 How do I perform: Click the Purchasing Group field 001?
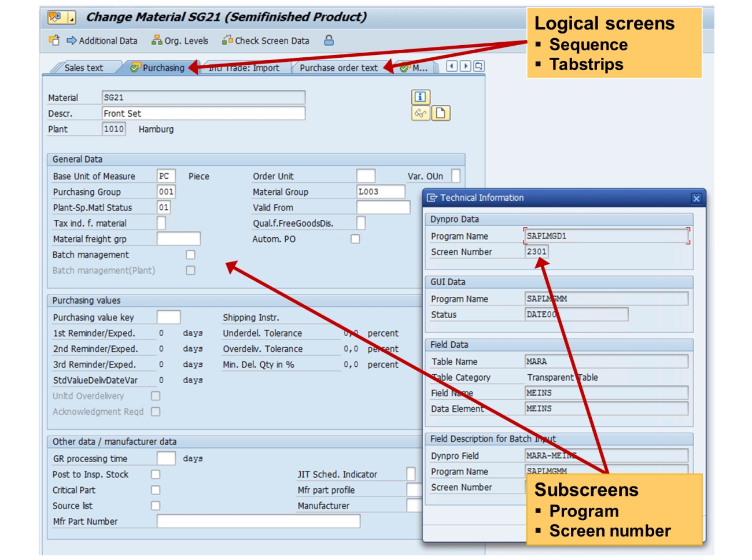coord(166,191)
